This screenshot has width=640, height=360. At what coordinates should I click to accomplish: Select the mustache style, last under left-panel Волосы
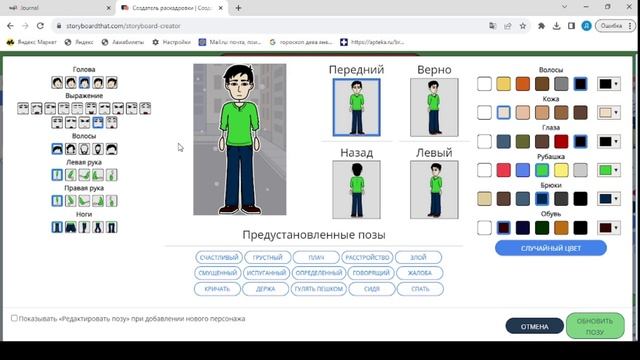click(x=111, y=149)
